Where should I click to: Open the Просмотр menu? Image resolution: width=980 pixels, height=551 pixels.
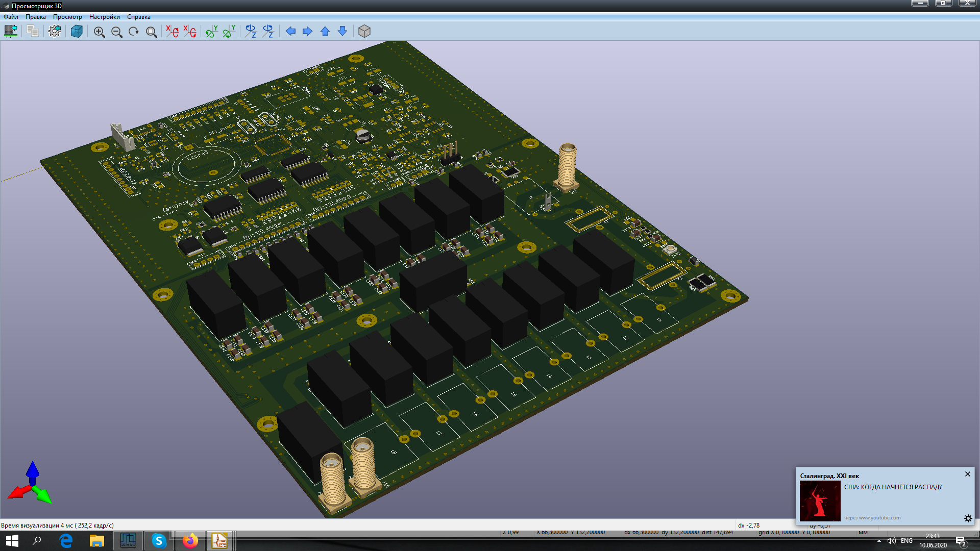[x=67, y=17]
